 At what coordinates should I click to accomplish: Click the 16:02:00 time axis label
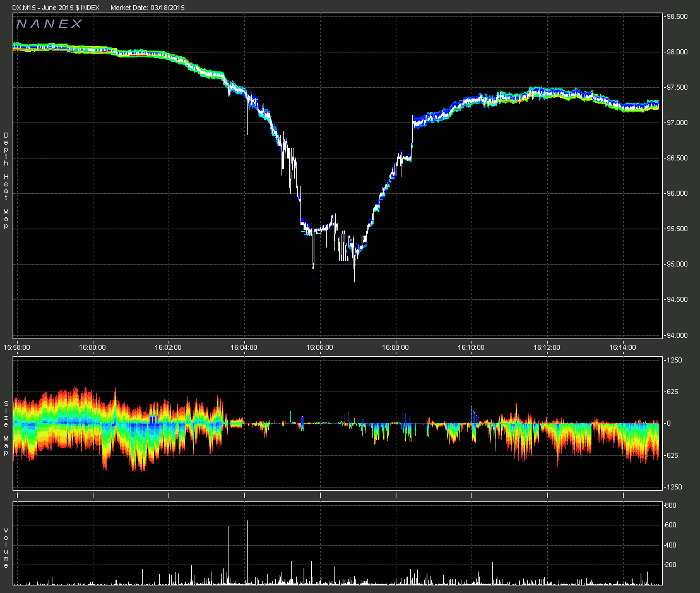tap(169, 347)
